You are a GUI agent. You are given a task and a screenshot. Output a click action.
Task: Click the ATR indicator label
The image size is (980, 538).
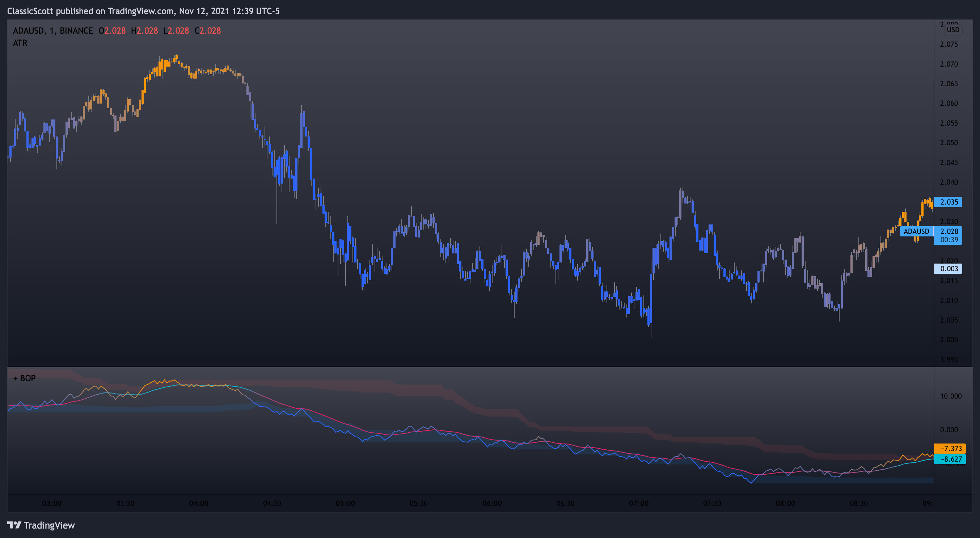20,43
